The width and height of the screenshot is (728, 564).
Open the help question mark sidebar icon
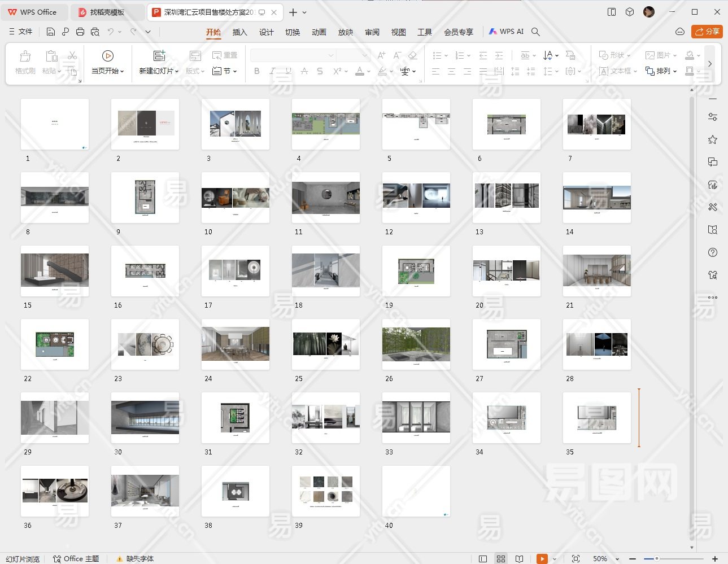713,252
